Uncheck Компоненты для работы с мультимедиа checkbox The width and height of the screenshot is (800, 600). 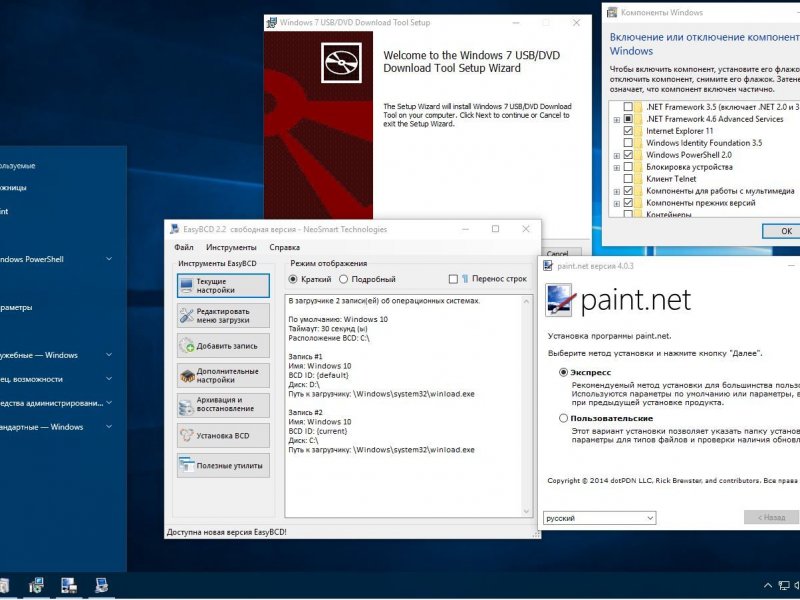pyautogui.click(x=628, y=191)
